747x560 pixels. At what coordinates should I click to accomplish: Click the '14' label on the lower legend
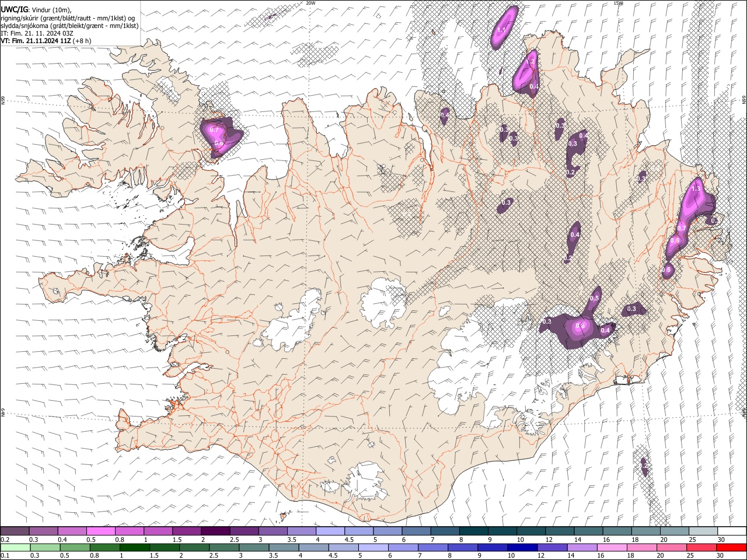click(571, 555)
